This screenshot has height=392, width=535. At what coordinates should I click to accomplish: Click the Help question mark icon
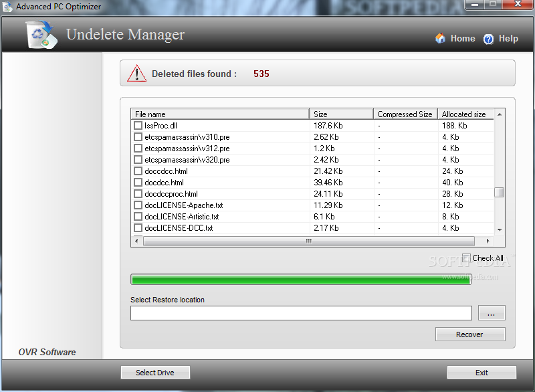[488, 39]
